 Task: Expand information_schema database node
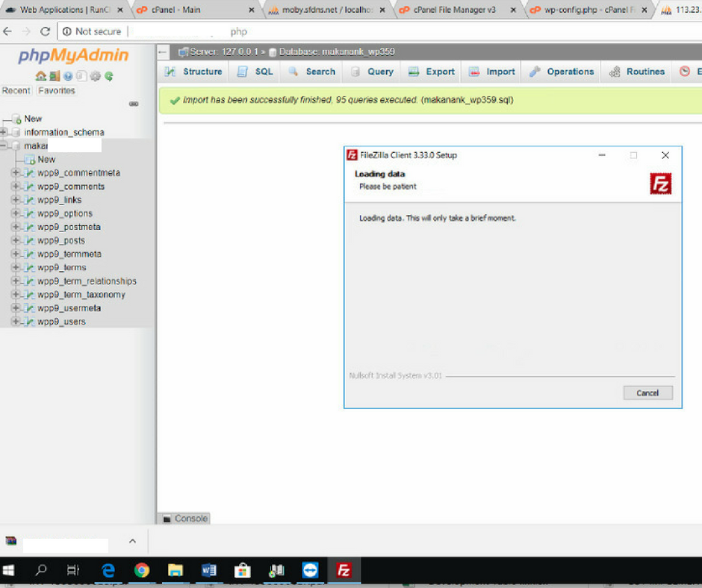tap(4, 132)
